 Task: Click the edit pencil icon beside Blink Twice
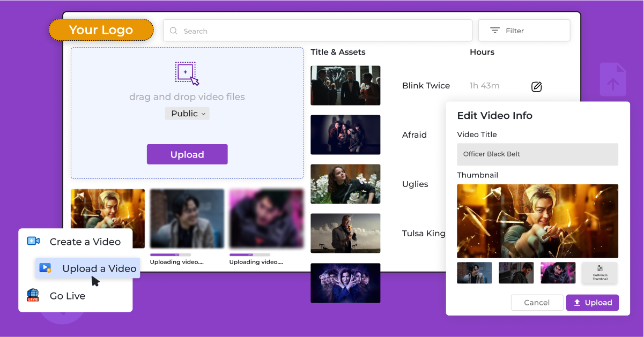[x=536, y=86]
